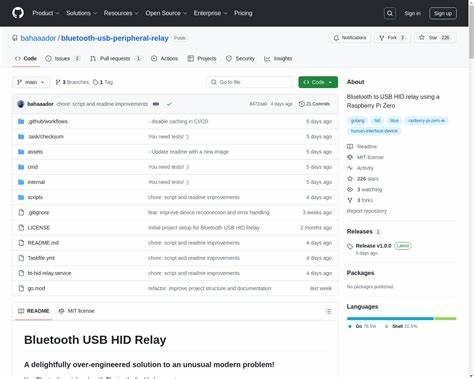This screenshot has height=379, width=474.
Task: Click the Notifications bell icon
Action: click(x=336, y=38)
